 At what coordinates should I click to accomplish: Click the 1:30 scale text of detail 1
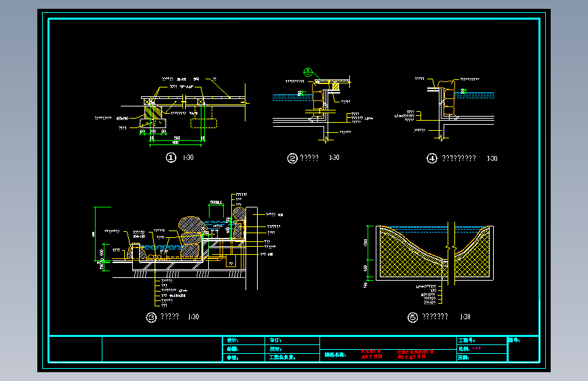(x=189, y=157)
